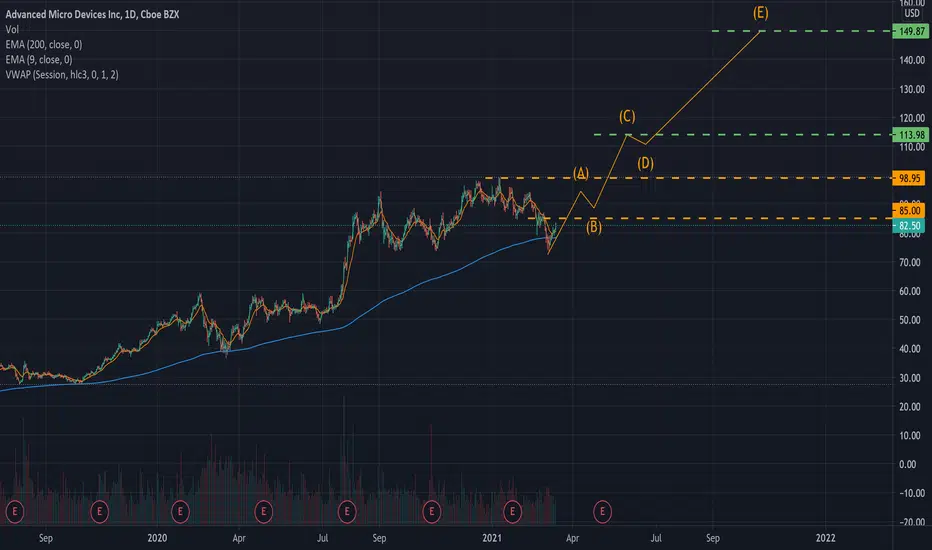Click the 40.00 price axis value
932x550 pixels.
coord(910,349)
